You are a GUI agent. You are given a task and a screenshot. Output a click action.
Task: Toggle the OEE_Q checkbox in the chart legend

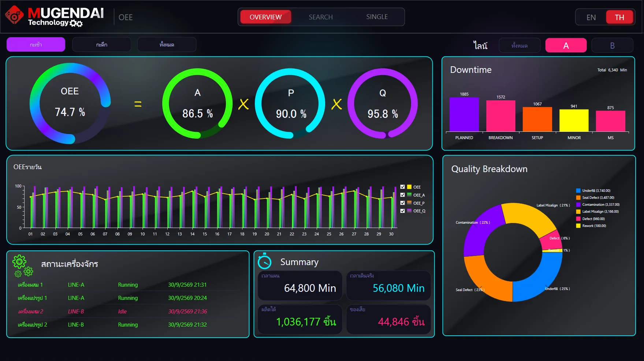[402, 211]
